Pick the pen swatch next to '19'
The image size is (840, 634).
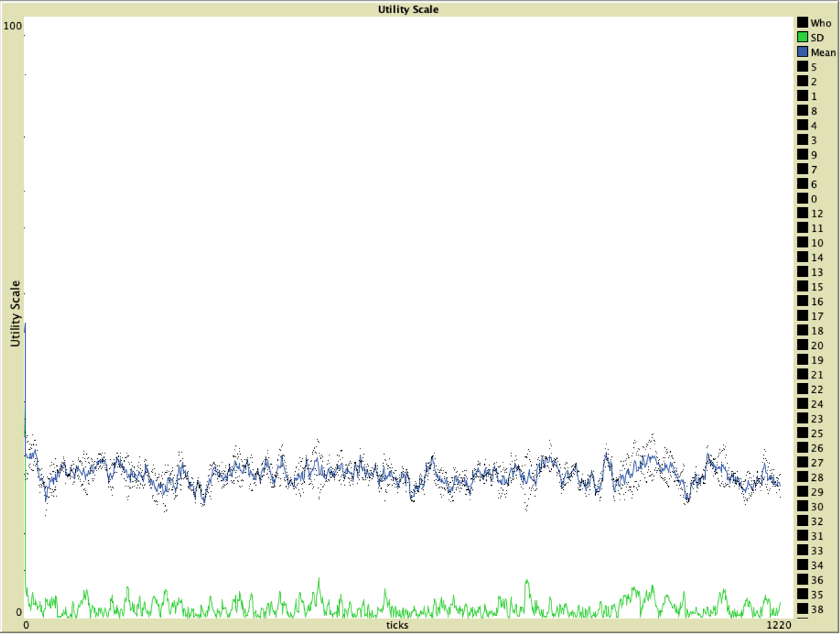click(x=802, y=360)
